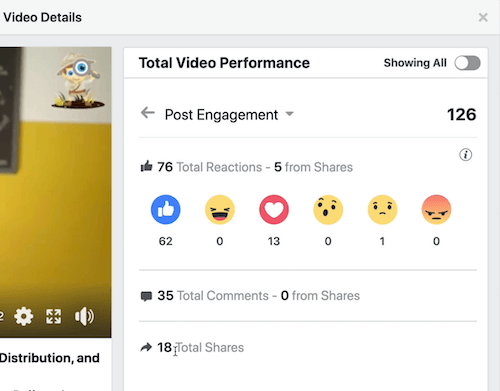Click the share arrow icon beside 18

point(146,348)
